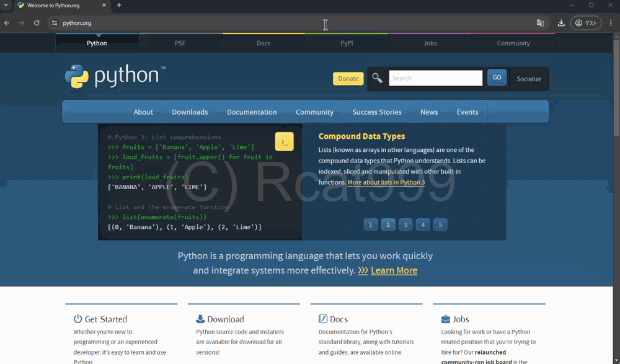The image size is (620, 364).
Task: Switch to the PyPI section tab
Action: (x=347, y=43)
